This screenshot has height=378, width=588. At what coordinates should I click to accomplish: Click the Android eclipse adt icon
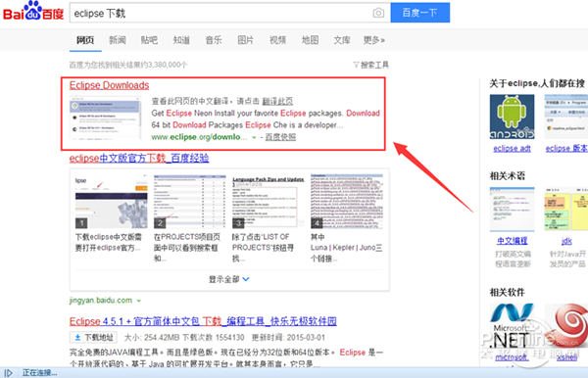[512, 117]
